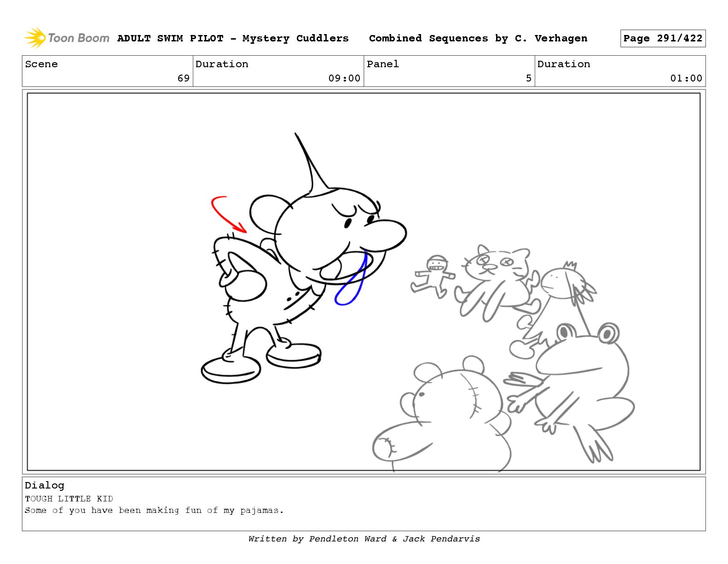
Task: Click the scene number '69'
Action: coord(184,78)
